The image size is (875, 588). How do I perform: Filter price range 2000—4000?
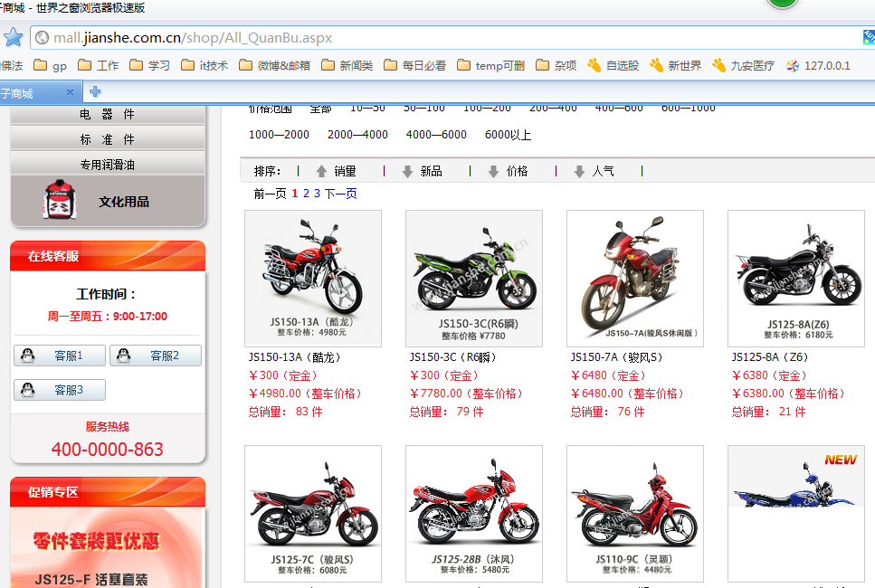(x=357, y=135)
